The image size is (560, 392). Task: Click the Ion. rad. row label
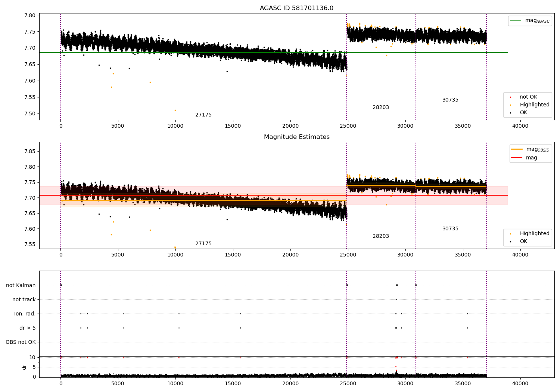[x=25, y=314]
